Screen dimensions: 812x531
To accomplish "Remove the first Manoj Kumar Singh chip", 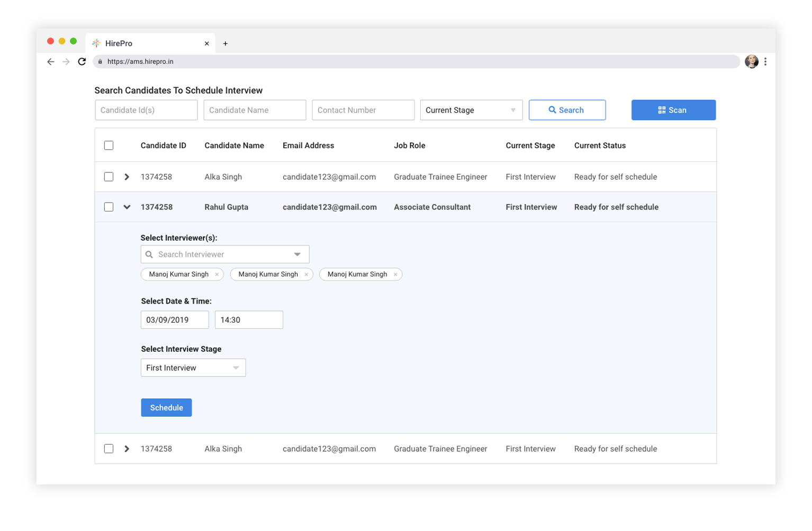I will [x=217, y=274].
